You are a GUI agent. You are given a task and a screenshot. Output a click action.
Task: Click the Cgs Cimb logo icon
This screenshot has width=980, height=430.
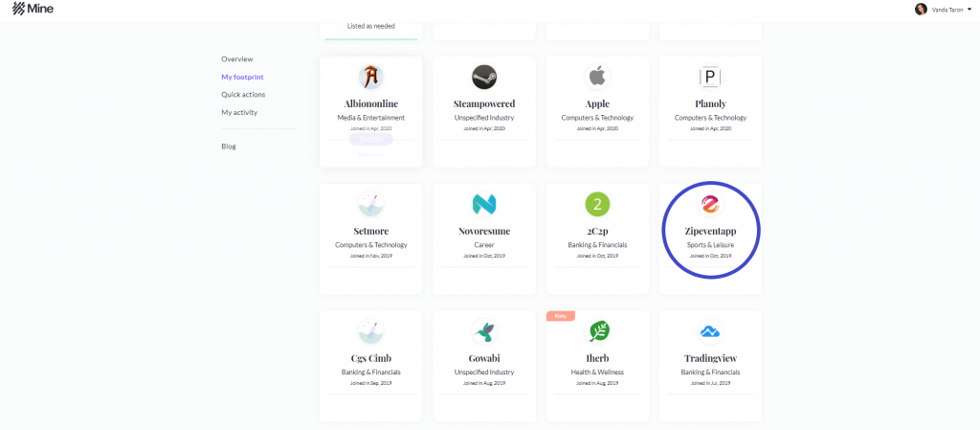[371, 331]
